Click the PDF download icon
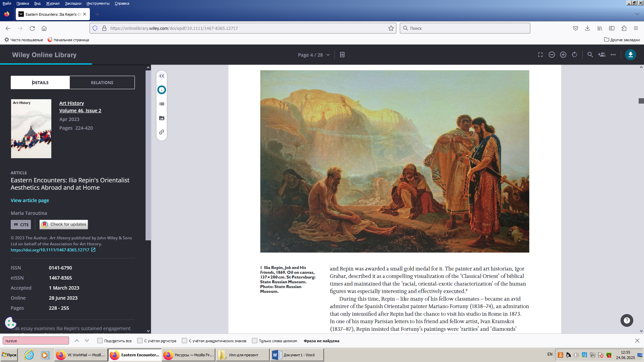 pyautogui.click(x=630, y=55)
